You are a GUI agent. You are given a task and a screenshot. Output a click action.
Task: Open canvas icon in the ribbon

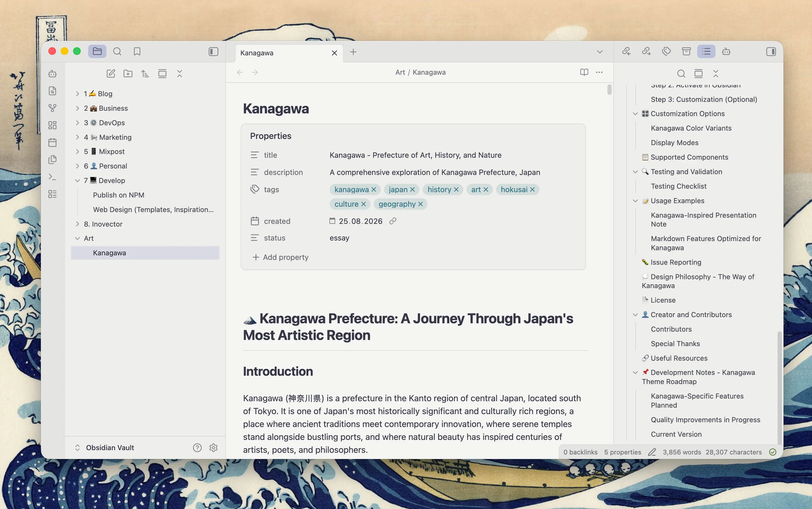(x=52, y=125)
